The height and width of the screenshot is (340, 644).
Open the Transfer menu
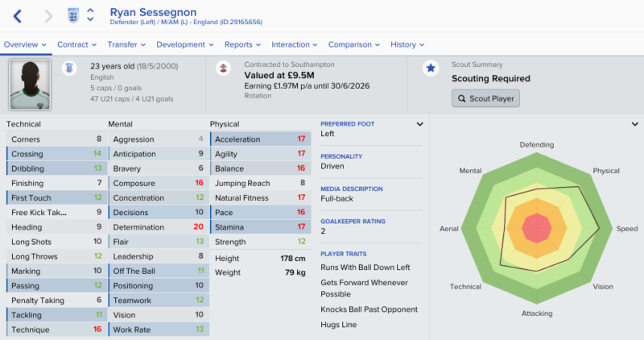click(126, 44)
